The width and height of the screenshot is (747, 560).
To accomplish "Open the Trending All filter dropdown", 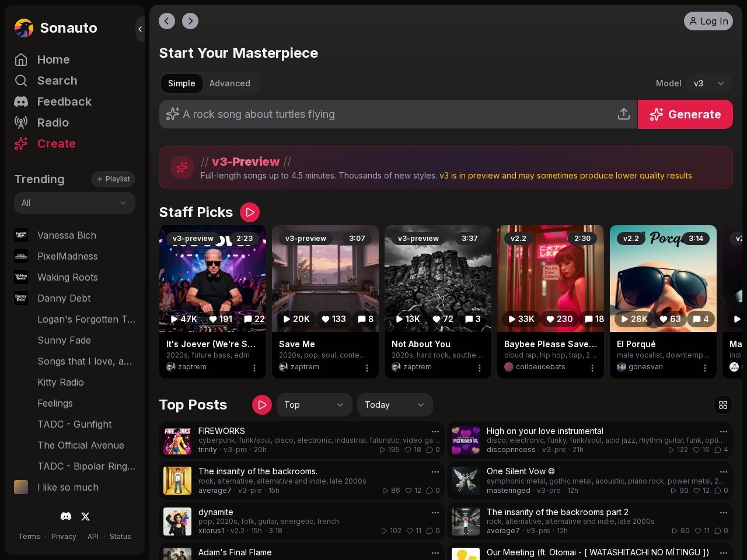I will coord(74,203).
